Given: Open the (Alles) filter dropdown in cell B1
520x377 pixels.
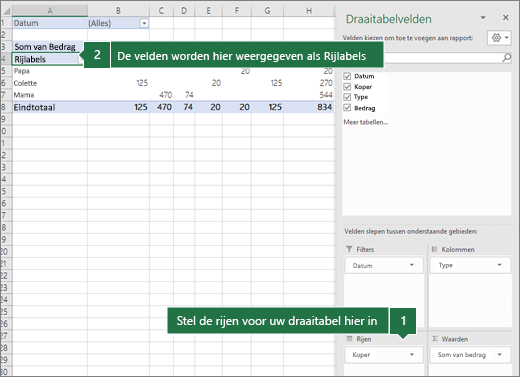Looking at the screenshot, I should pos(144,23).
